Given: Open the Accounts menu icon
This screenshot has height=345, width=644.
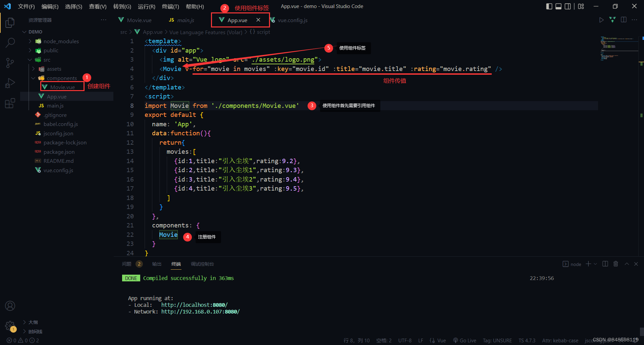Looking at the screenshot, I should pyautogui.click(x=10, y=306).
